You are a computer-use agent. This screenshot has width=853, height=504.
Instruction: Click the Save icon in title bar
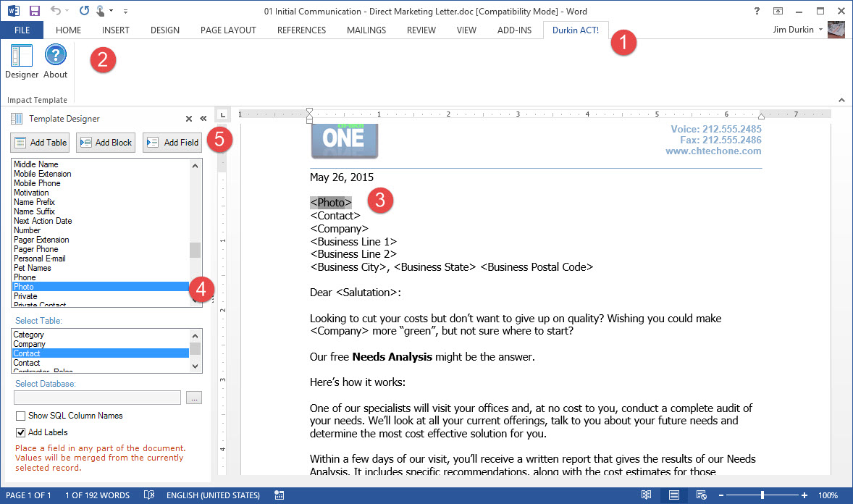34,11
